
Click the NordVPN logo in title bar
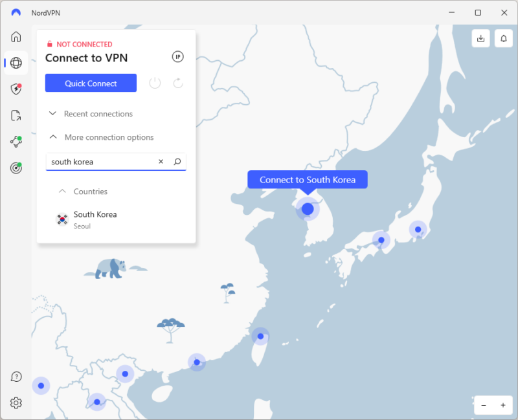[16, 13]
